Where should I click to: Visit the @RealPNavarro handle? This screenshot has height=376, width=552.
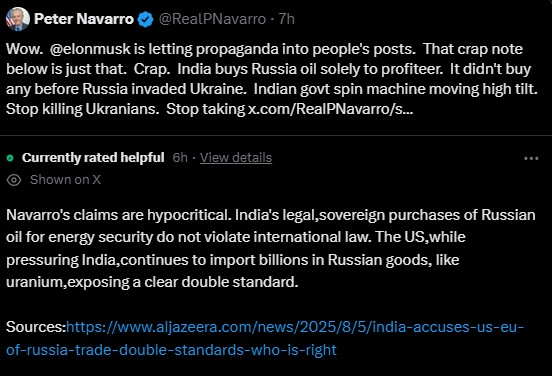click(x=212, y=19)
